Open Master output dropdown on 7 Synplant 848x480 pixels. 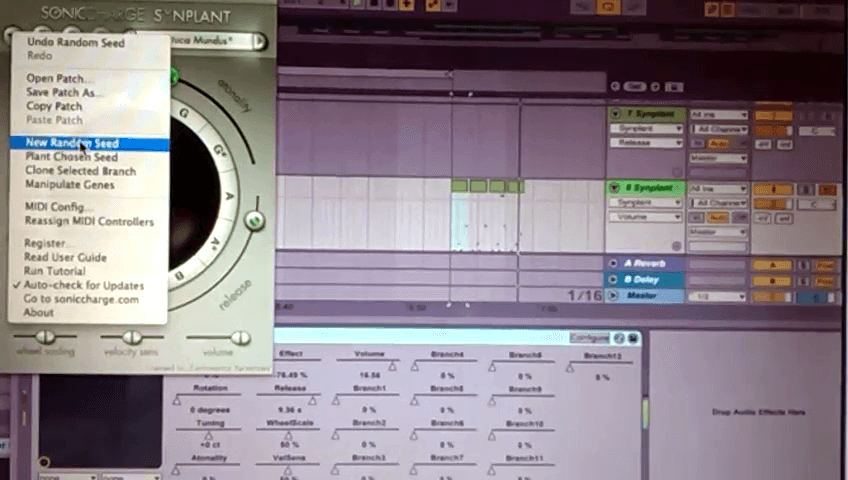point(719,158)
